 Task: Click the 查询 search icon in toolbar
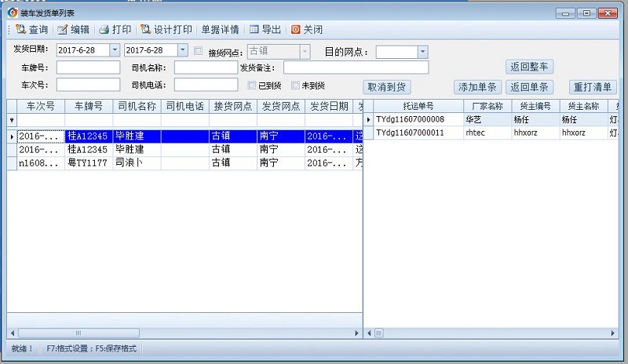(20, 29)
